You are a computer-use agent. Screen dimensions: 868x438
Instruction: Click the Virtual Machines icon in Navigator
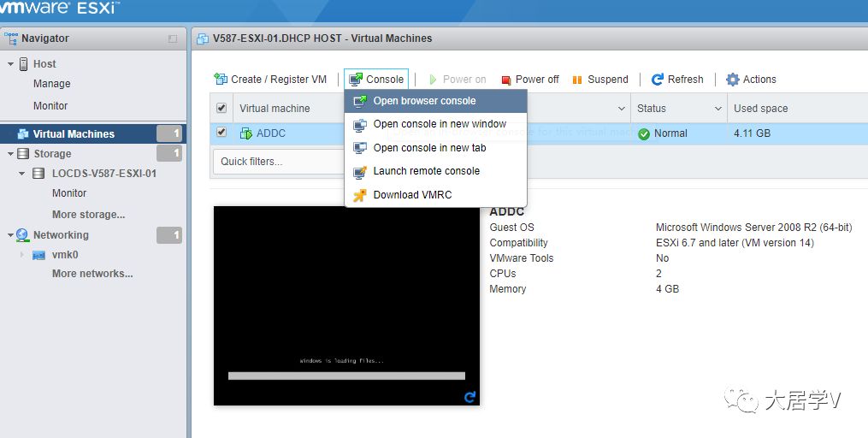coord(23,134)
